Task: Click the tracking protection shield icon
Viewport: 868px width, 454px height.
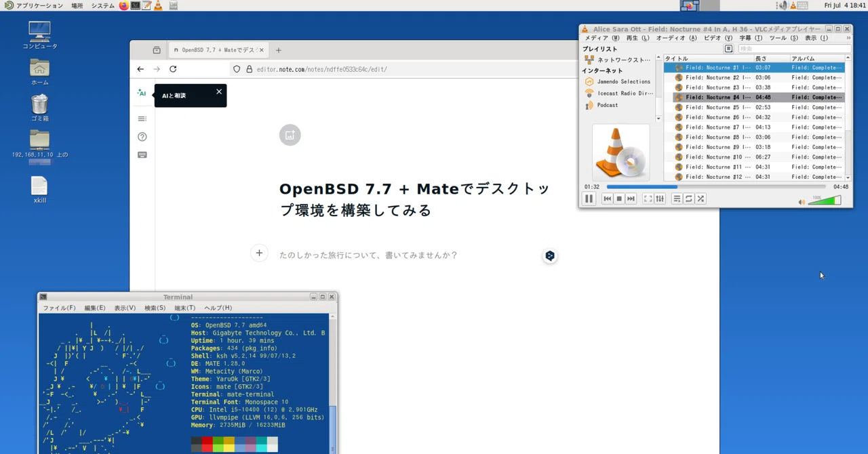Action: pos(237,69)
